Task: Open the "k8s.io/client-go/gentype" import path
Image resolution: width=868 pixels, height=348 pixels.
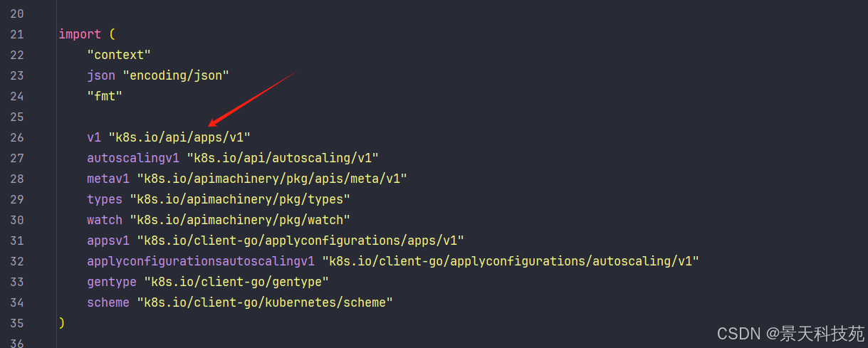Action: [236, 282]
